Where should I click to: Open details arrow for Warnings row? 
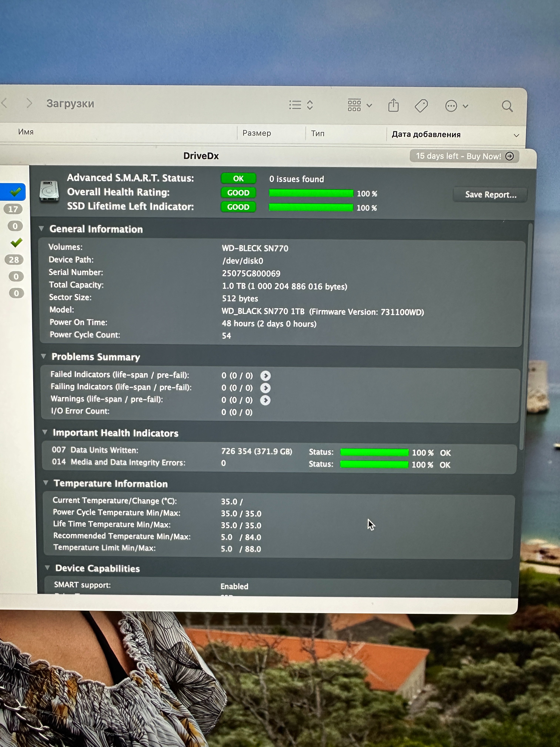tap(265, 400)
